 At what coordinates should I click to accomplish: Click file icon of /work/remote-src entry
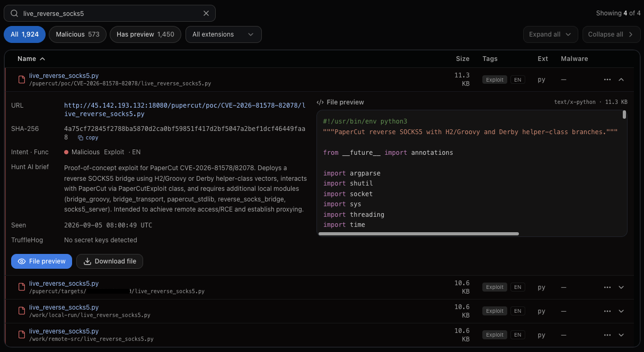[x=22, y=335]
